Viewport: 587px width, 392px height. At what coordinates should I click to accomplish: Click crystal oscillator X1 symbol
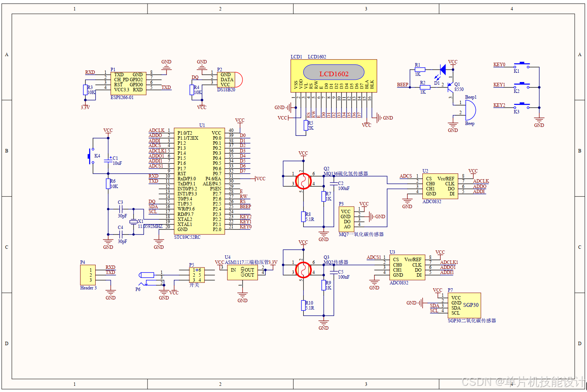(134, 221)
